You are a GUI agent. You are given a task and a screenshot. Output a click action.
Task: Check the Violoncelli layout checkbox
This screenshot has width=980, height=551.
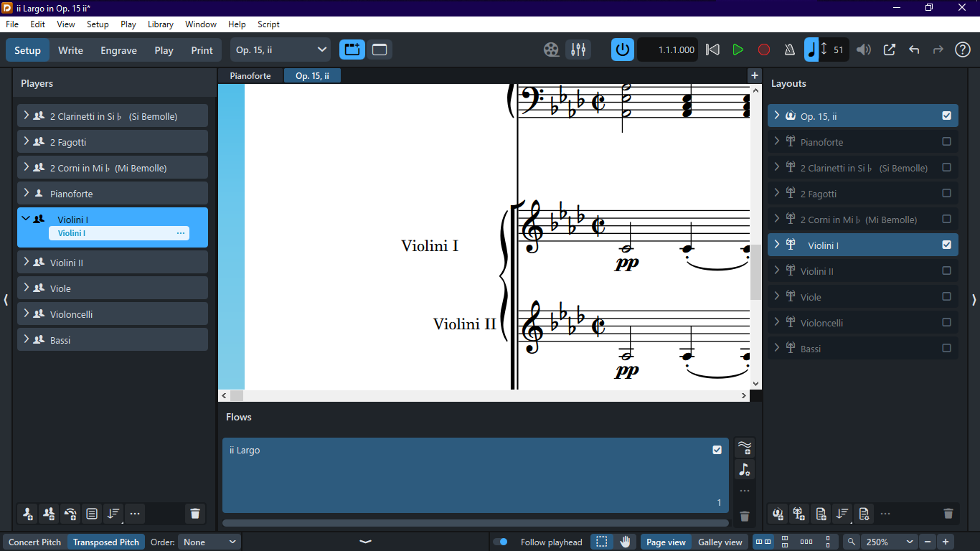[x=946, y=322]
